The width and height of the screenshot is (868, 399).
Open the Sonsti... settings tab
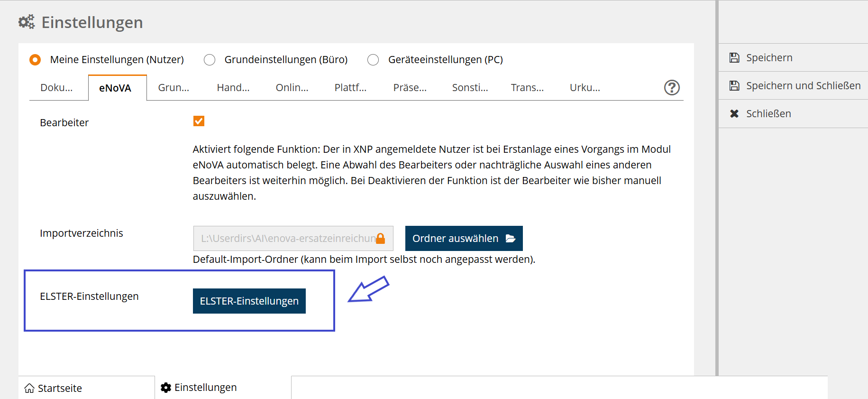tap(469, 88)
